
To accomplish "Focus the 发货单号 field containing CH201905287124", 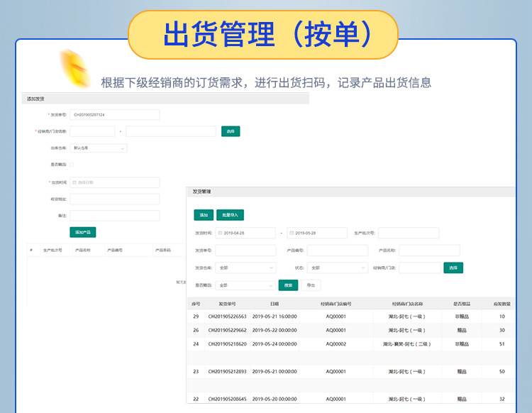I will (x=115, y=115).
